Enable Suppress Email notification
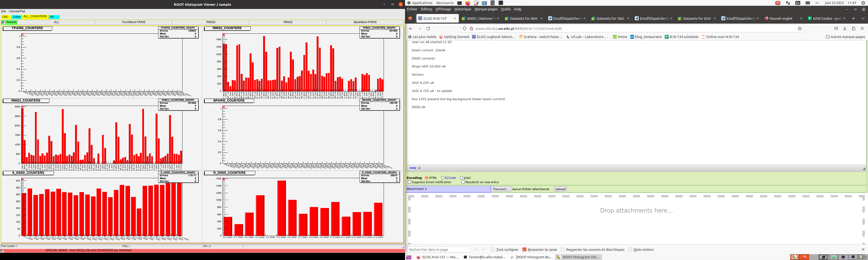The width and height of the screenshot is (868, 260). (409, 182)
